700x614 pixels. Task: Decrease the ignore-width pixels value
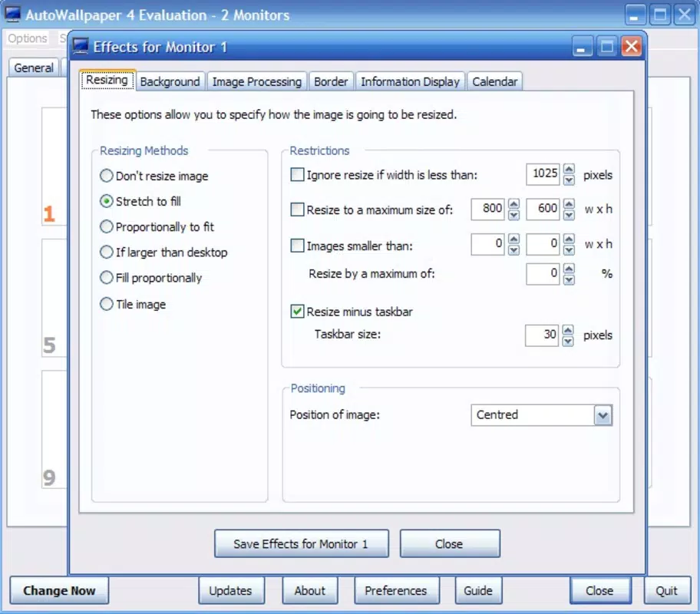pyautogui.click(x=569, y=180)
